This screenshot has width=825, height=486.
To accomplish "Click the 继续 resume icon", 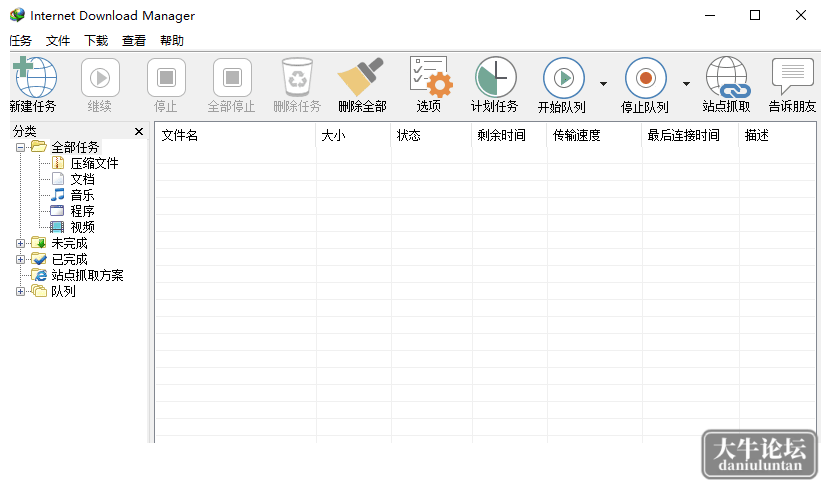I will (x=100, y=78).
